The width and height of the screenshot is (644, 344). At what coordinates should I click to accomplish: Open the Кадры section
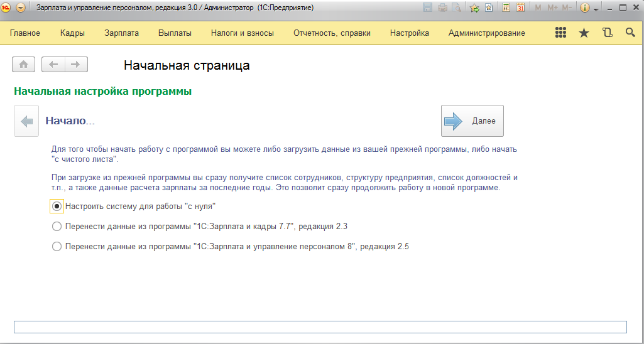72,33
